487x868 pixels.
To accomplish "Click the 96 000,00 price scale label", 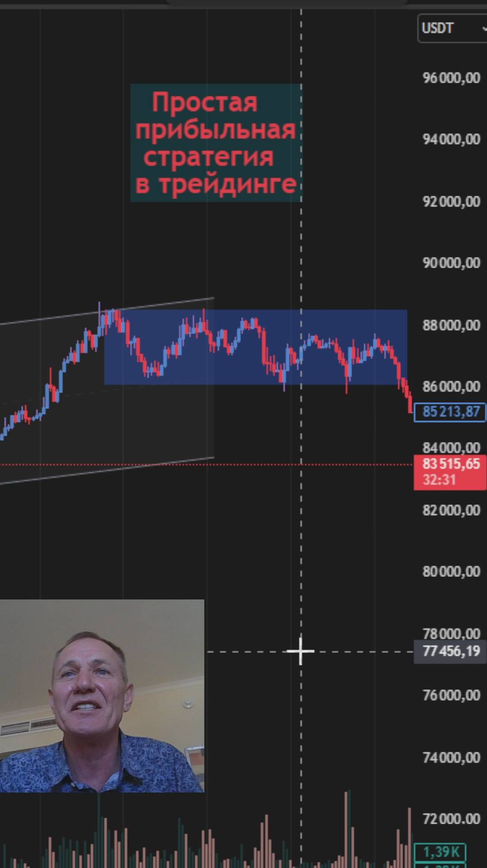I will click(451, 78).
